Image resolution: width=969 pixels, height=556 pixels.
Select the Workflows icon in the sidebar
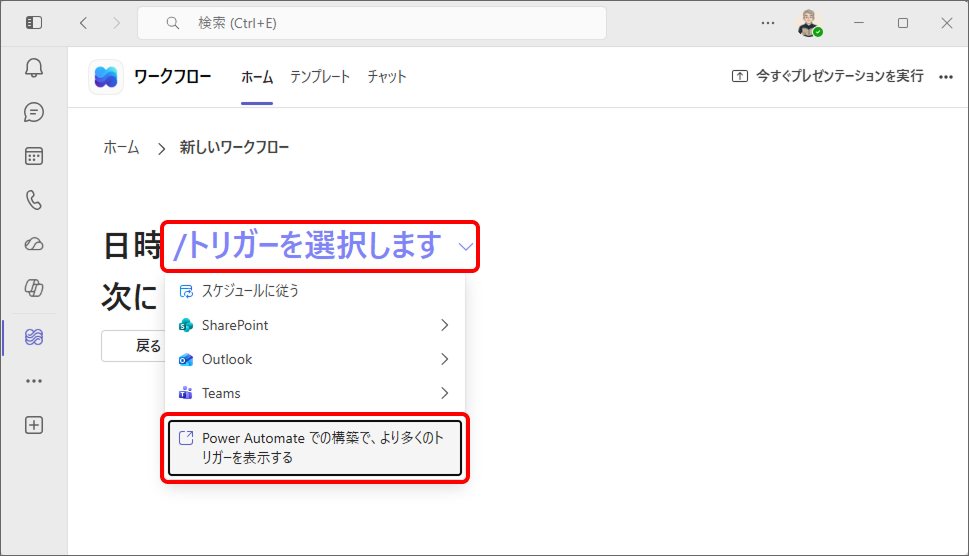[x=34, y=337]
